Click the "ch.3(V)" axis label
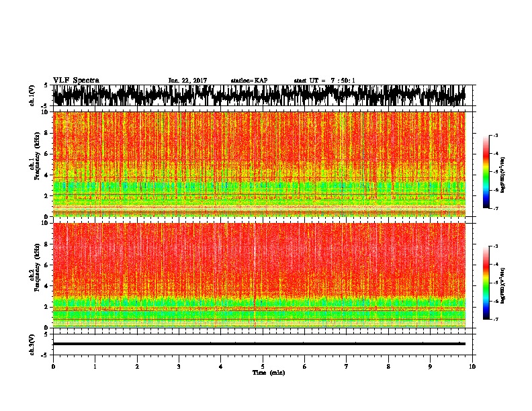Screen dimensions: 532x411 (x=32, y=345)
